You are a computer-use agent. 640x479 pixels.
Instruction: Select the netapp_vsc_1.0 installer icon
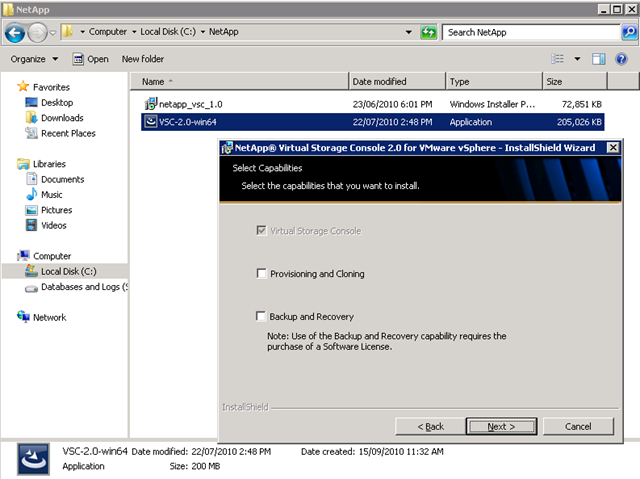point(151,104)
